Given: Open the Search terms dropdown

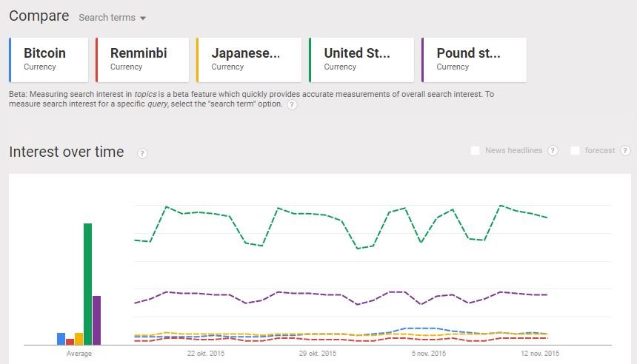Looking at the screenshot, I should pos(113,18).
